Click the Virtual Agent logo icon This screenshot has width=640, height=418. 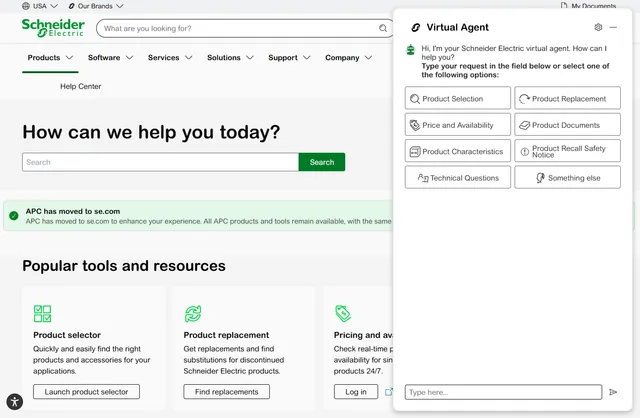click(416, 27)
